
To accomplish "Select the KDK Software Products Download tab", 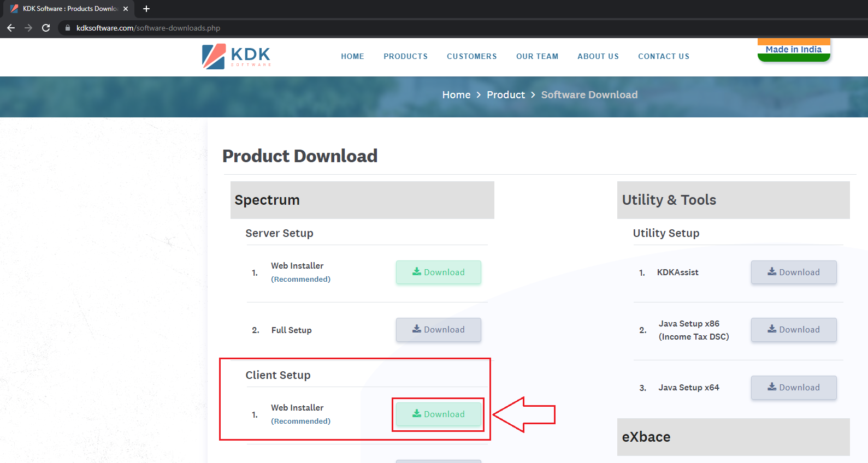I will (x=69, y=9).
